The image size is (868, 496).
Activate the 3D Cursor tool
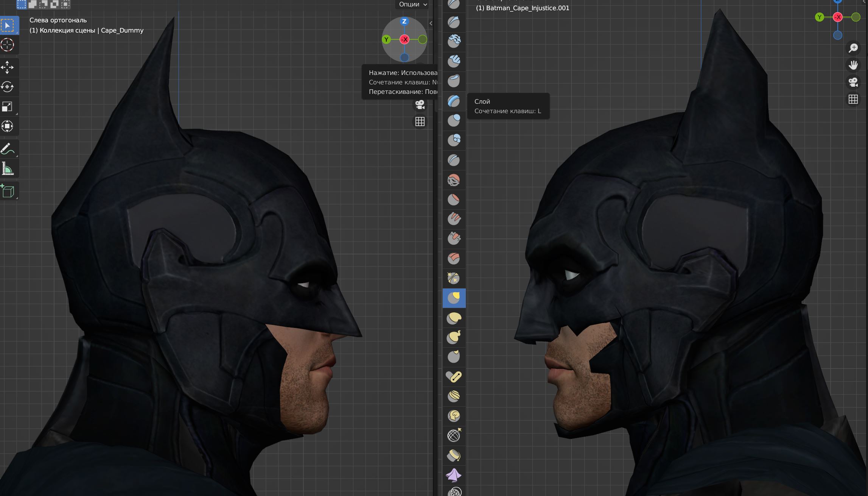pyautogui.click(x=8, y=45)
